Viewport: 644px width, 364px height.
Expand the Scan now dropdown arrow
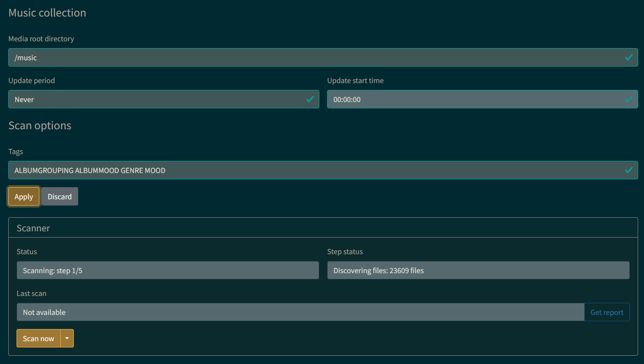tap(67, 339)
